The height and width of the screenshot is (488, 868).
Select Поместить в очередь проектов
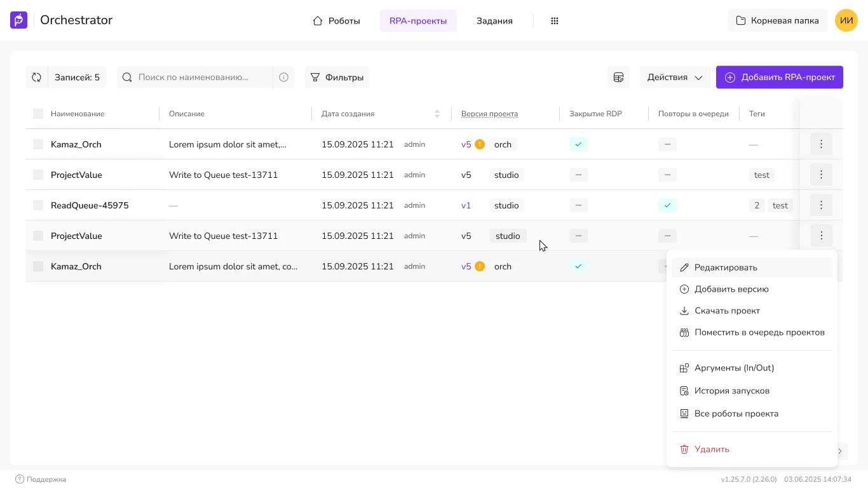pyautogui.click(x=752, y=332)
